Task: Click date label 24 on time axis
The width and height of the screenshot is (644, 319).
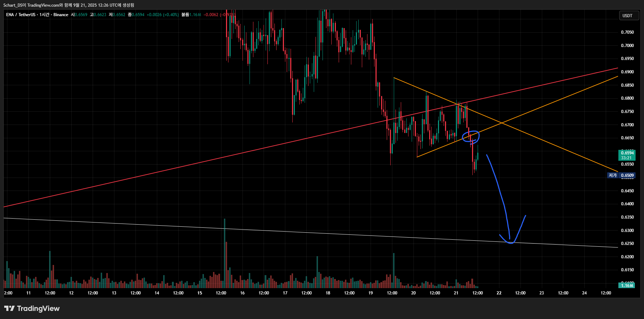Action: click(584, 293)
